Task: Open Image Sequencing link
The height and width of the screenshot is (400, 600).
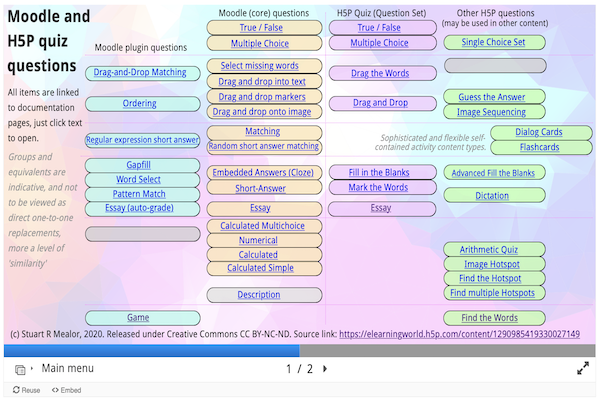Action: point(491,112)
